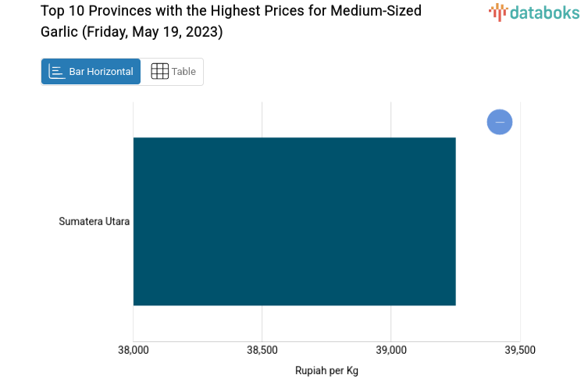Click the 38,000 axis tick label

pyautogui.click(x=134, y=351)
